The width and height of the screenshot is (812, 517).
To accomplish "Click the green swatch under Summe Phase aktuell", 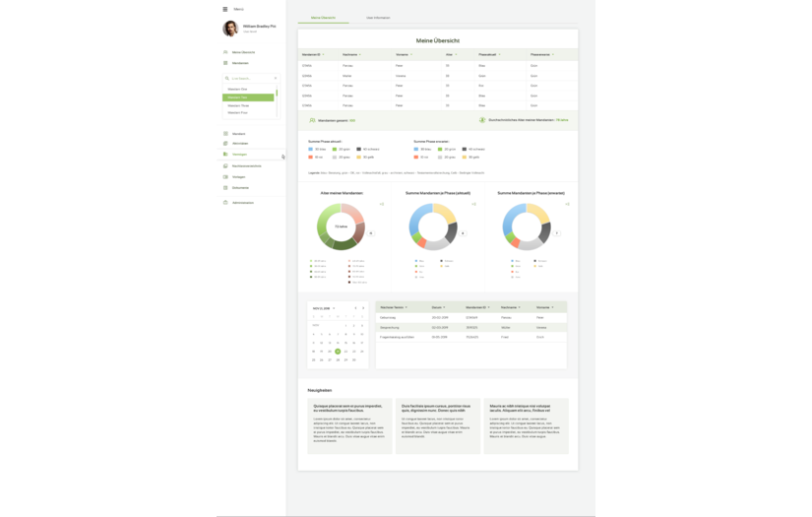I will (x=335, y=149).
